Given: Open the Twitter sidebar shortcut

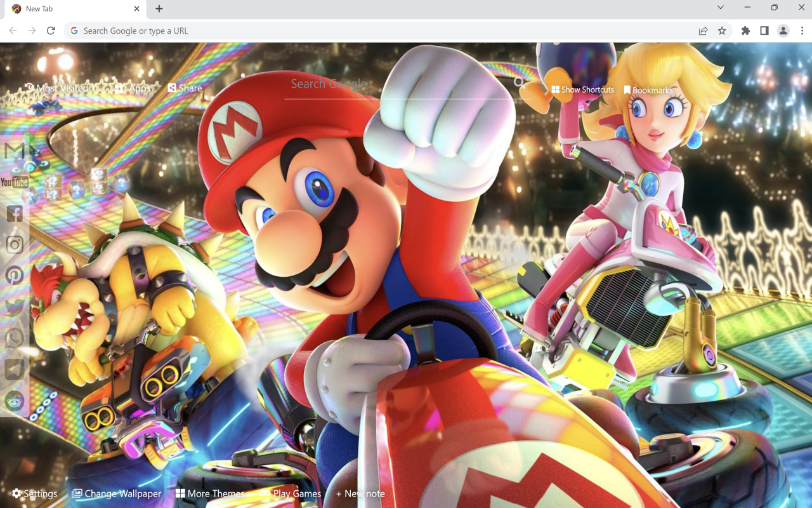Looking at the screenshot, I should (14, 307).
